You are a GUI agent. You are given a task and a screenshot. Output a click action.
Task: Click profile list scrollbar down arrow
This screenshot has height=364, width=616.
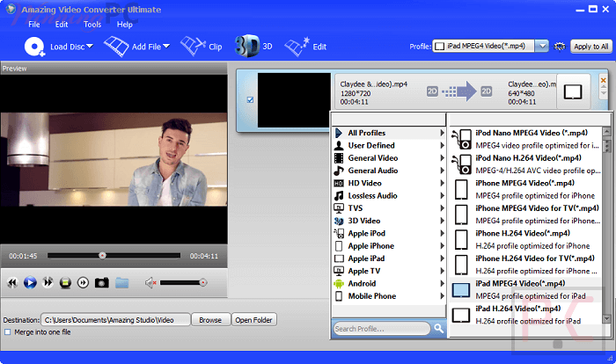coord(606,320)
